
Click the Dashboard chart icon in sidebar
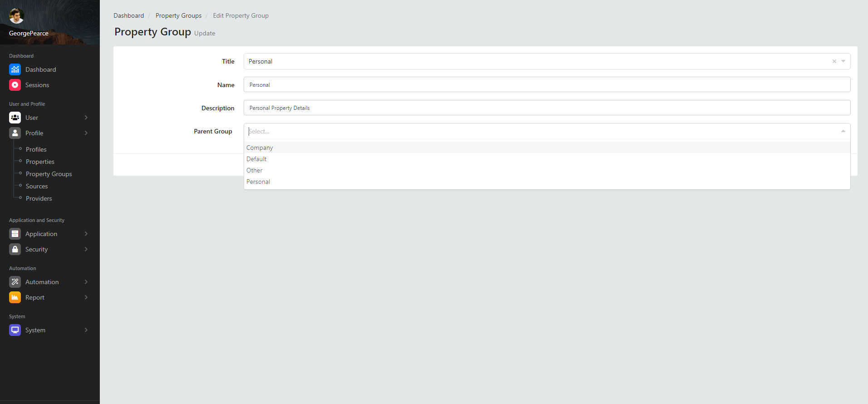[x=15, y=69]
